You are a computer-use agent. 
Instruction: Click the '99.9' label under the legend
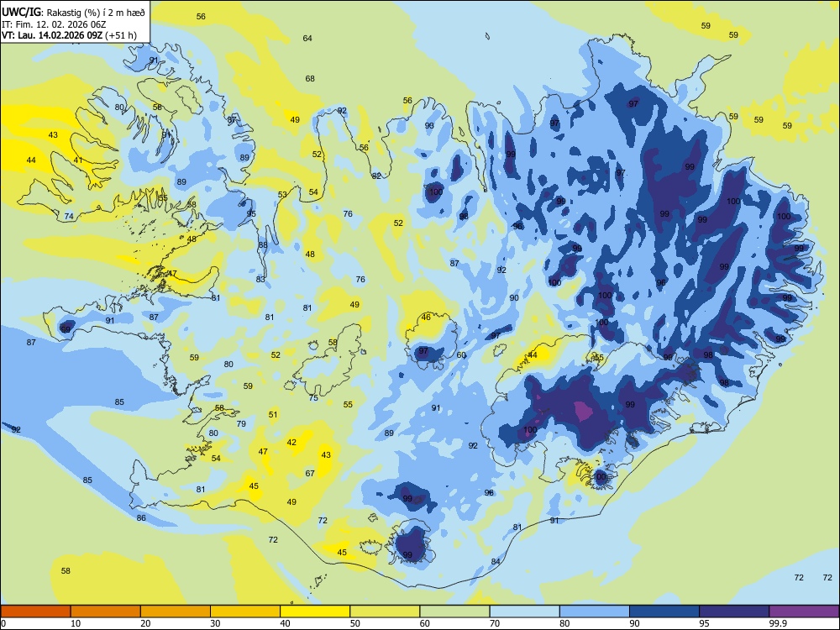[778, 623]
